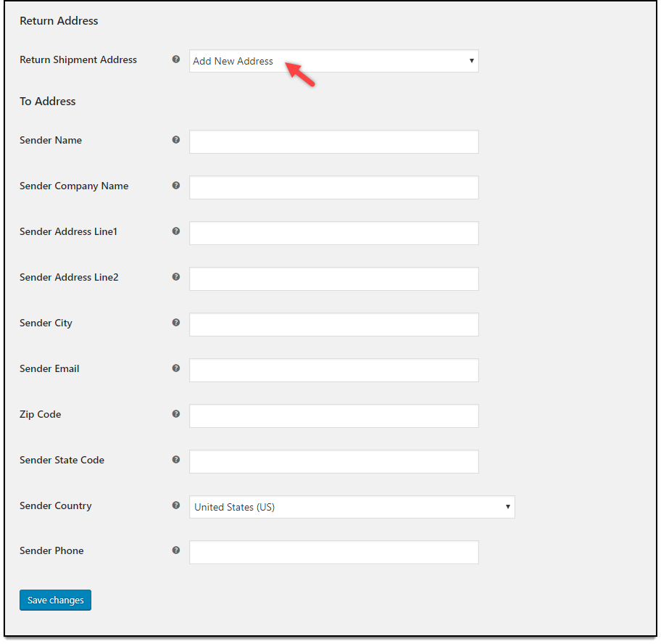
Task: Focus the Sender Name text field
Action: point(333,142)
